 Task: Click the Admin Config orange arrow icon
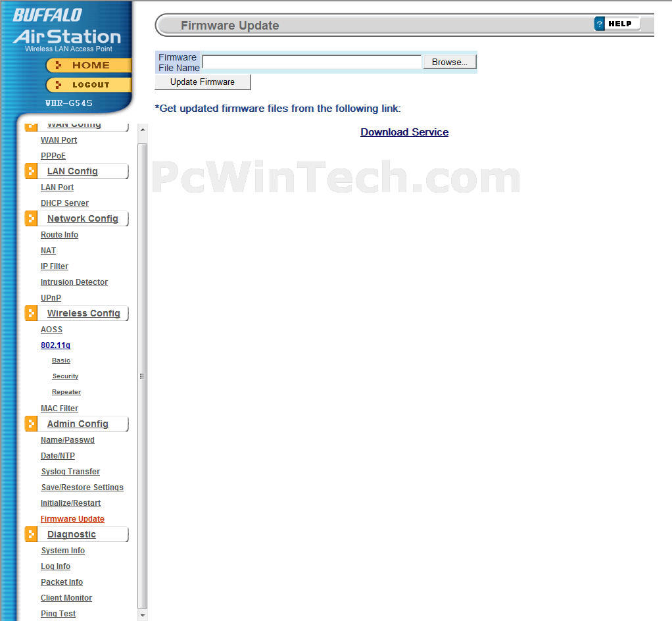click(x=31, y=424)
